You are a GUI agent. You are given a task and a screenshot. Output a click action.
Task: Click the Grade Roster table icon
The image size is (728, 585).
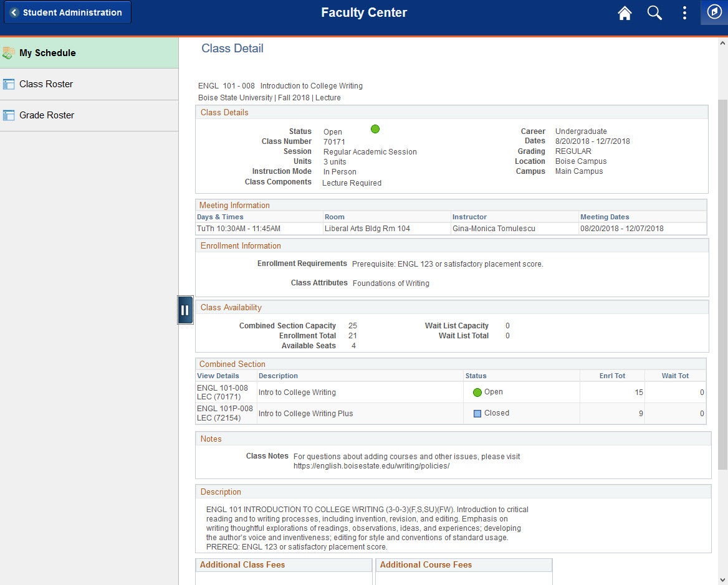click(8, 115)
